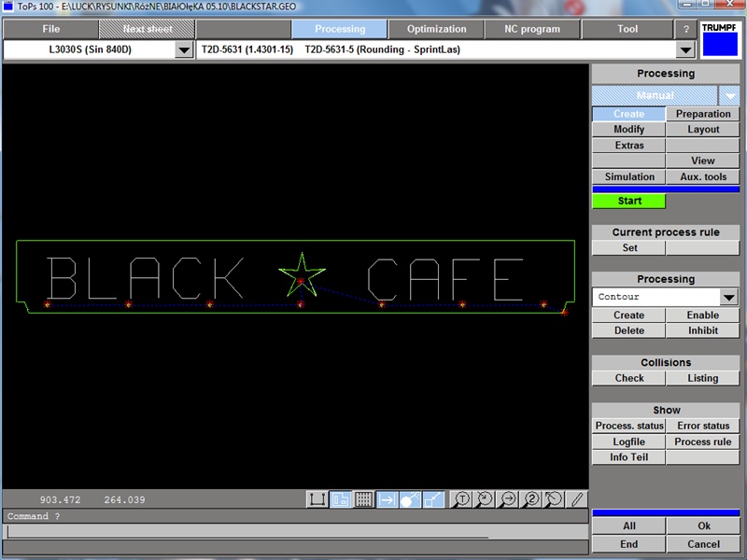Click the zoom-in magnifier with inward arrow
This screenshot has height=560, width=747.
click(485, 499)
